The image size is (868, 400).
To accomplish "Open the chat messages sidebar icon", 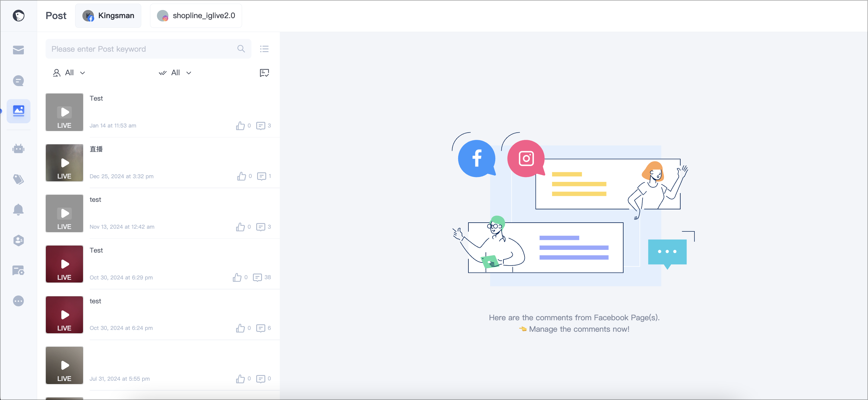I will (18, 81).
